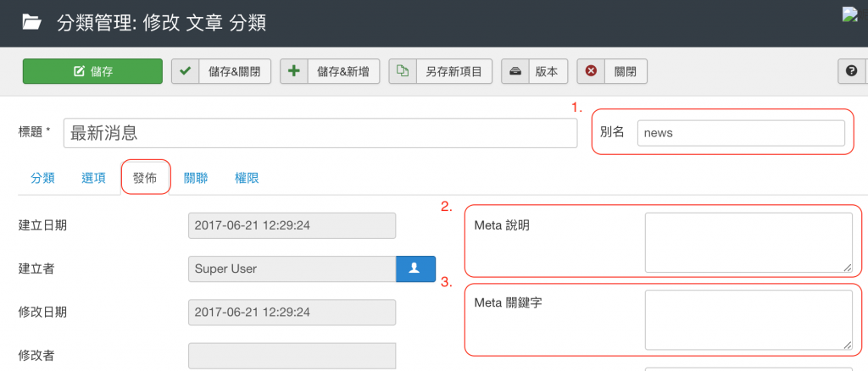Screen dimensions: 868x371
Task: Click the folder icon in the header
Action: pyautogui.click(x=31, y=23)
